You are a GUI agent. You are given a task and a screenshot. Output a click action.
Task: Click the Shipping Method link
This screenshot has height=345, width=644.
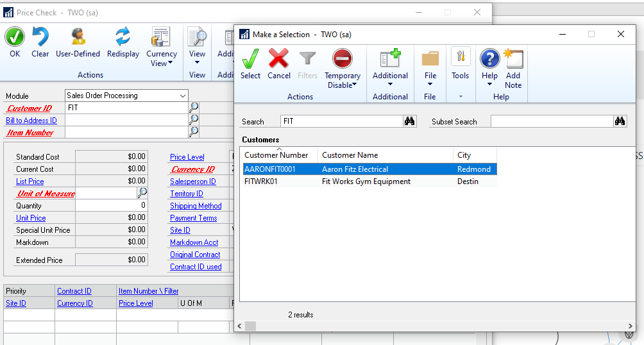[196, 206]
